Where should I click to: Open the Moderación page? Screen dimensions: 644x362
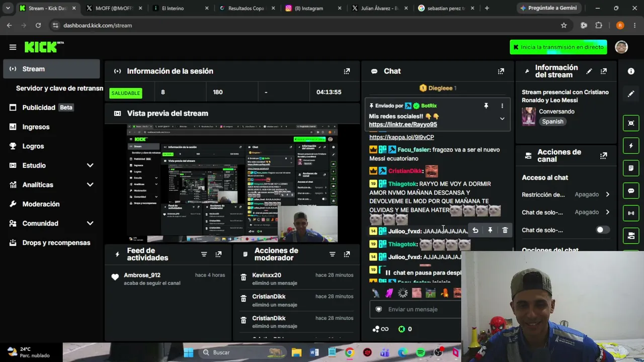pyautogui.click(x=51, y=204)
